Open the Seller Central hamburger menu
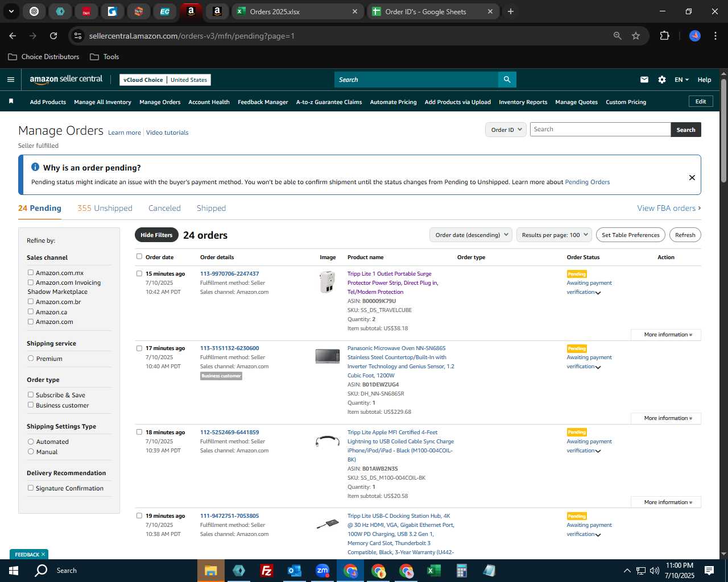This screenshot has height=582, width=728. (x=11, y=80)
